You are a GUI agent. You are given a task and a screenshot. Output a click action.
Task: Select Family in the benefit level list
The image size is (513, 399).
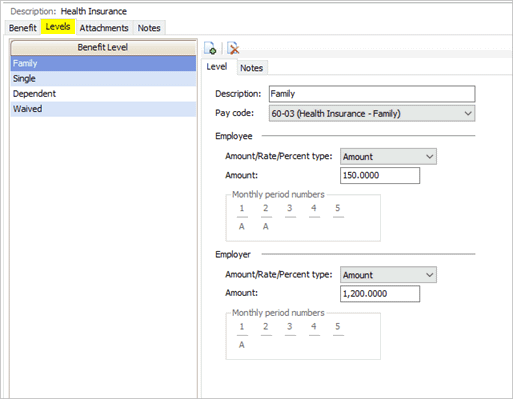[x=103, y=63]
